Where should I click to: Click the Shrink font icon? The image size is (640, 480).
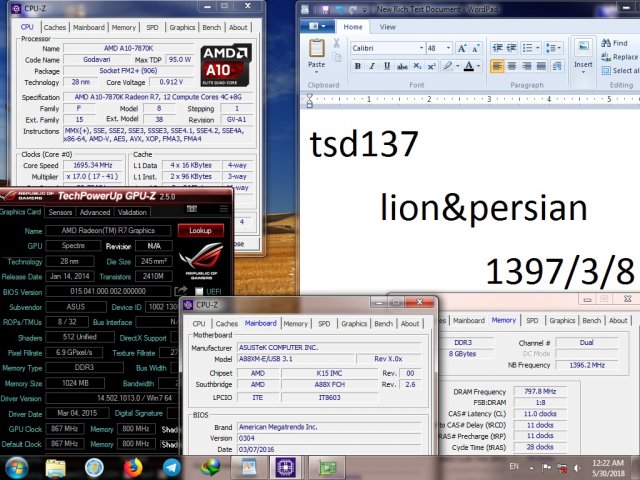pyautogui.click(x=476, y=48)
